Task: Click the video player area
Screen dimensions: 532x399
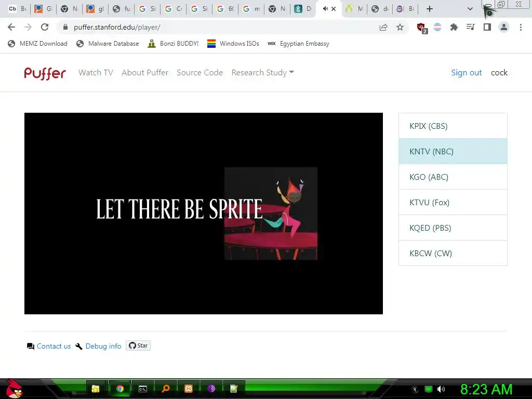Action: point(204,214)
